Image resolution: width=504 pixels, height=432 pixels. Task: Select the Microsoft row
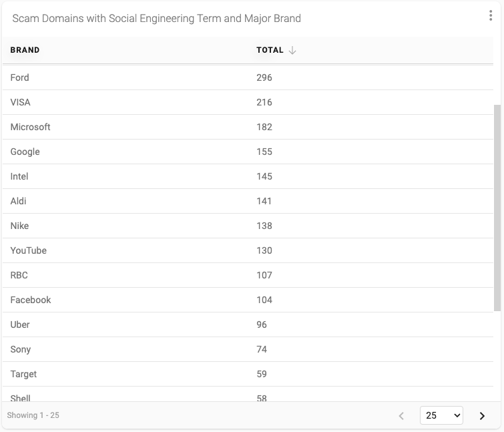click(x=248, y=127)
